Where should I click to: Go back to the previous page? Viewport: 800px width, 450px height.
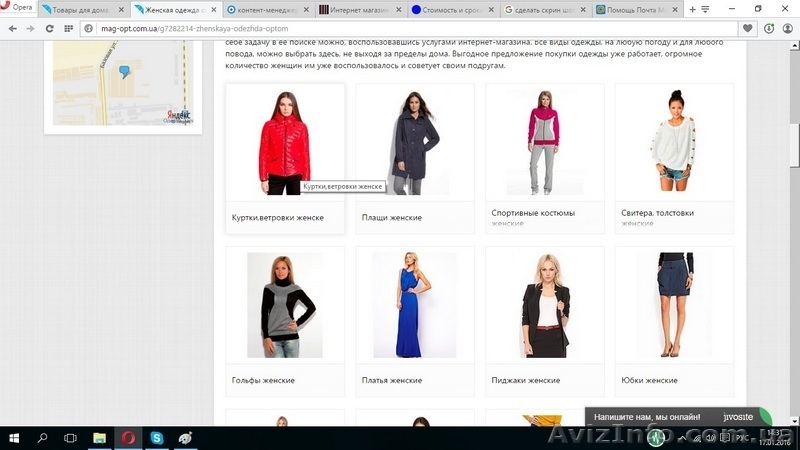tap(13, 29)
